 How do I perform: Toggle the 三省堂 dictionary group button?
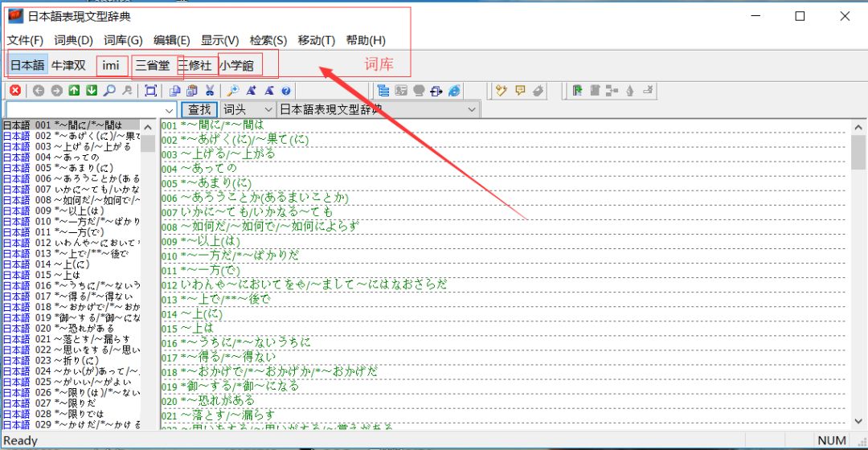(152, 65)
